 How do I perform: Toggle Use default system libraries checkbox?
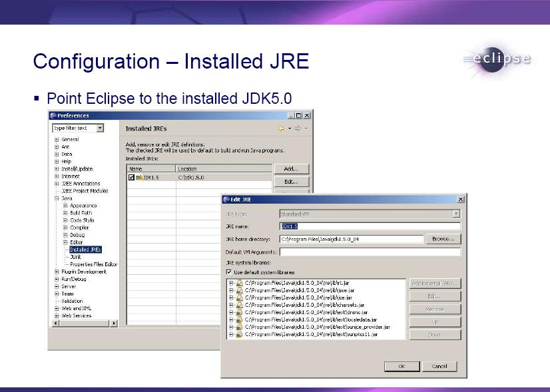pos(229,272)
